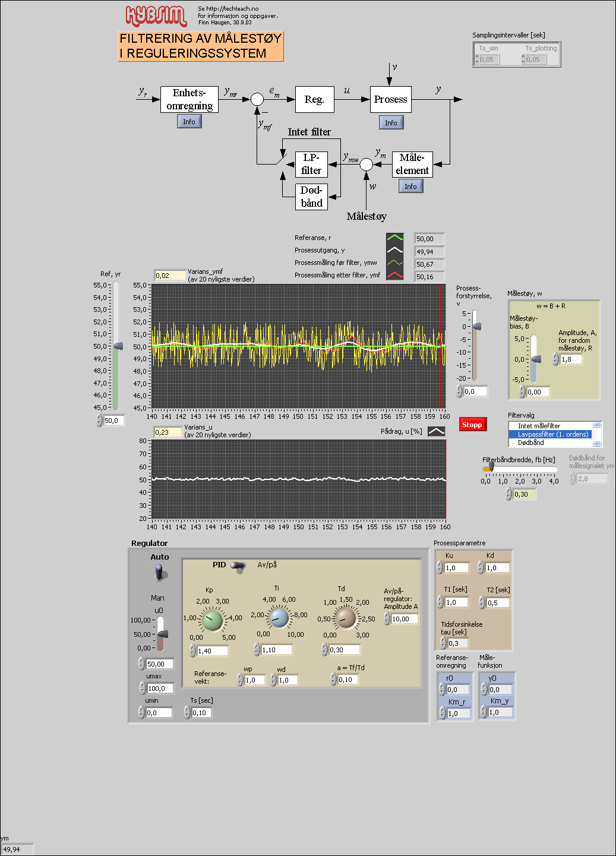Click the Ti regulator knob
This screenshot has height=856, width=616.
(278, 618)
